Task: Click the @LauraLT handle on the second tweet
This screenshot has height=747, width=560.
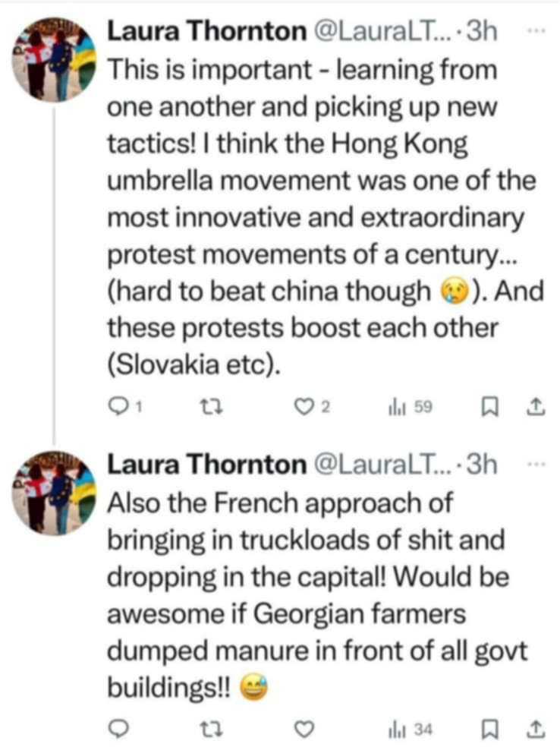Action: coord(382,465)
